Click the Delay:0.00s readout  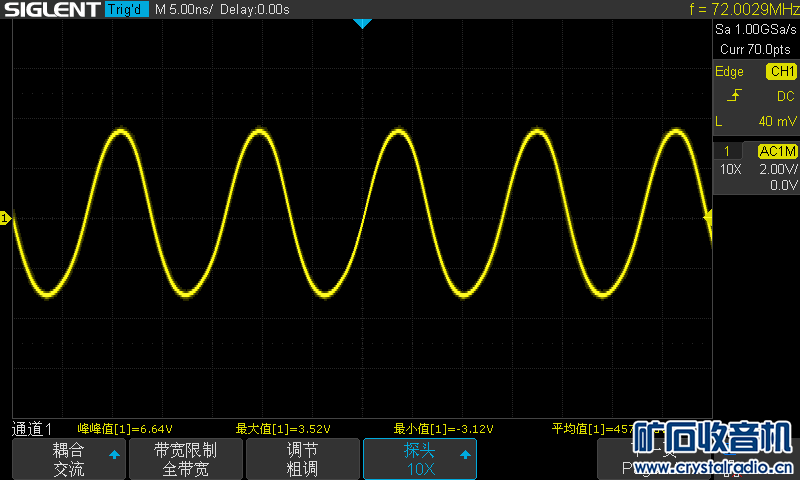click(x=255, y=9)
